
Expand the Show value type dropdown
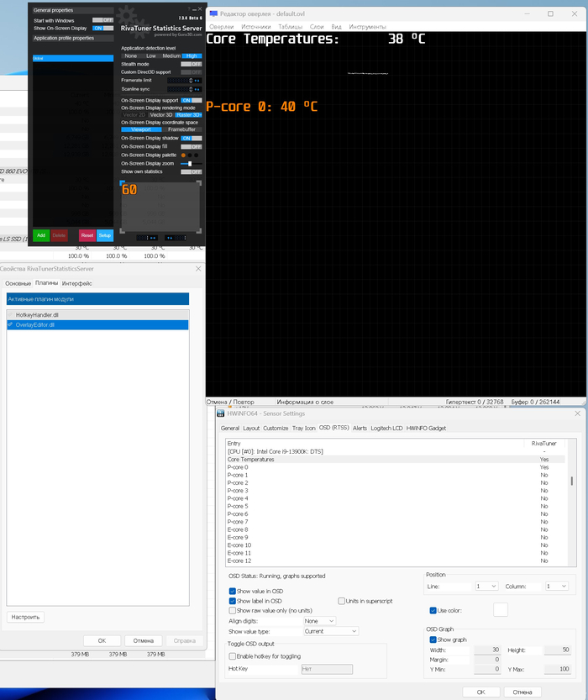[x=330, y=631]
